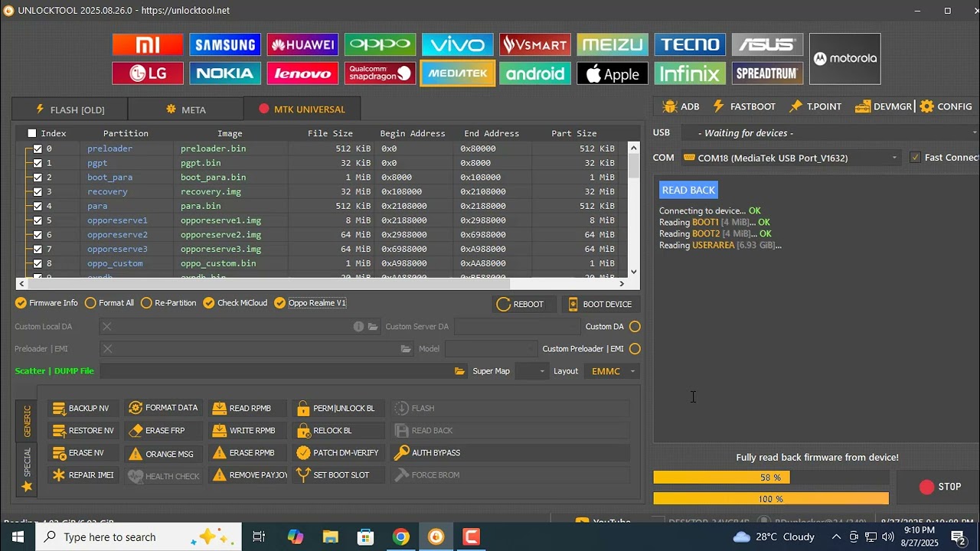
Task: Open the SPECIAL side tab
Action: click(27, 468)
